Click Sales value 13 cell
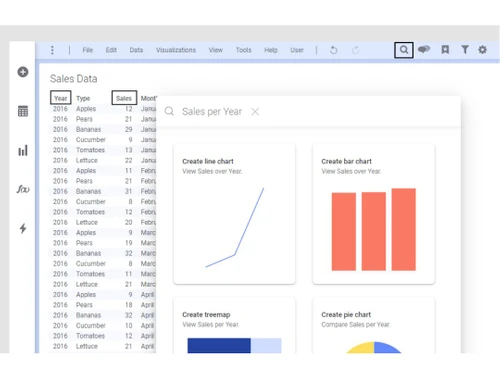 coord(129,150)
